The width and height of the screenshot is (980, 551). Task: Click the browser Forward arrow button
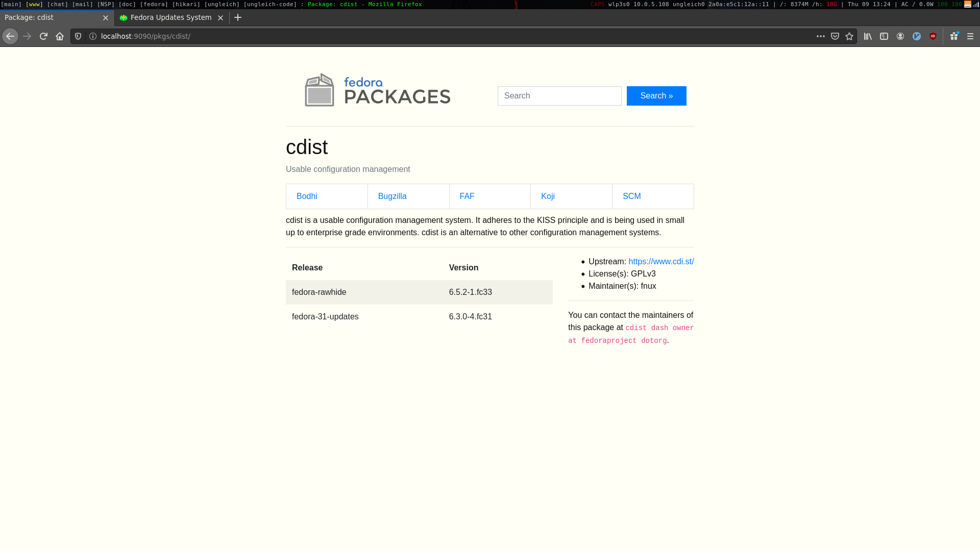(x=27, y=36)
